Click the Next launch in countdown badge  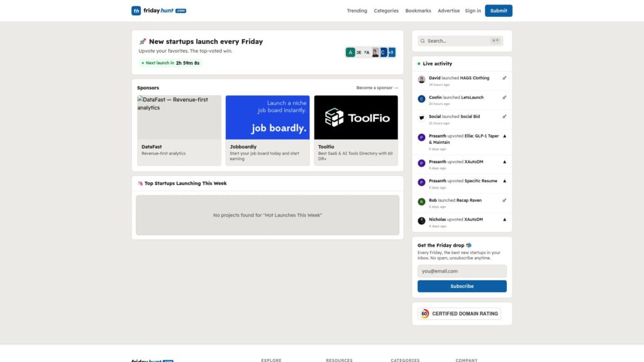[x=170, y=63]
